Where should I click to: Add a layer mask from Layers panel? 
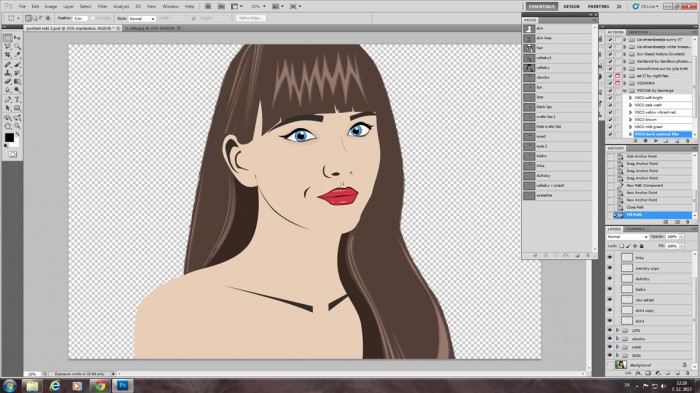[649, 373]
